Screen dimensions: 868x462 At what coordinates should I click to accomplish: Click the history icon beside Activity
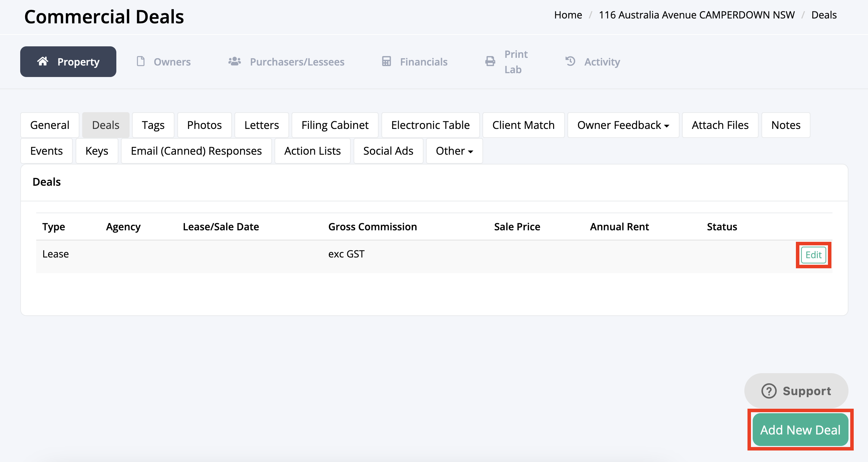(570, 61)
